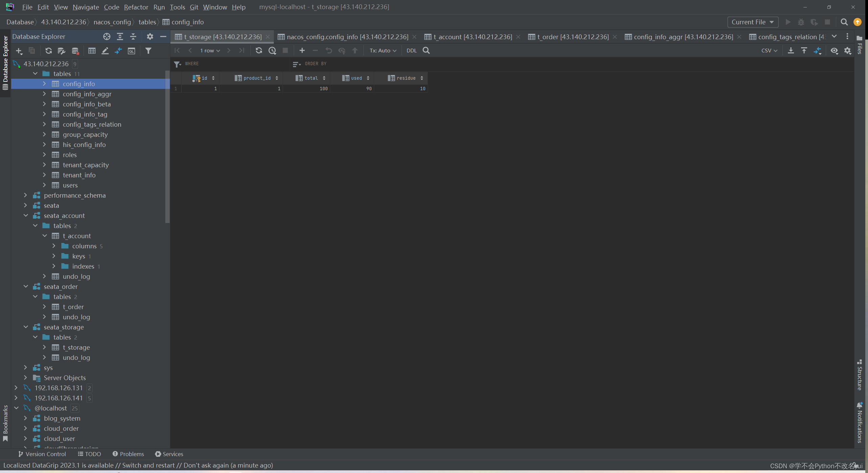Click the Export Data download icon
The image size is (868, 473).
[x=791, y=50]
